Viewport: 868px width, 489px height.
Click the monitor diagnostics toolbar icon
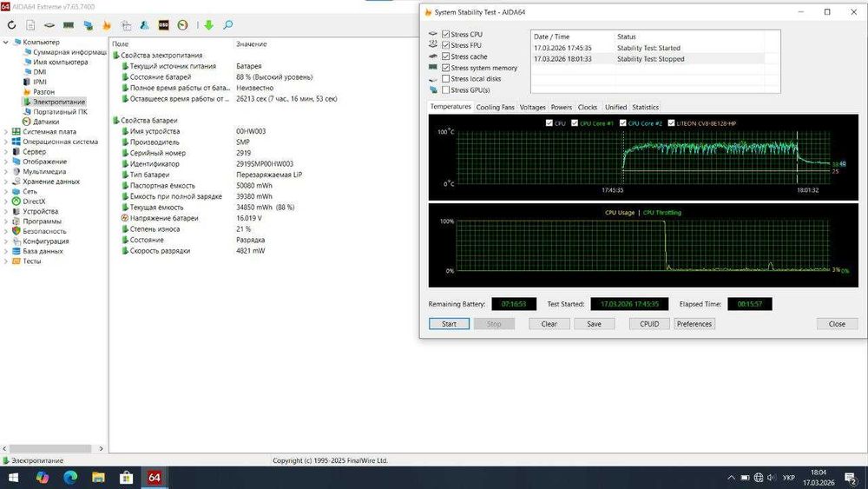point(126,25)
